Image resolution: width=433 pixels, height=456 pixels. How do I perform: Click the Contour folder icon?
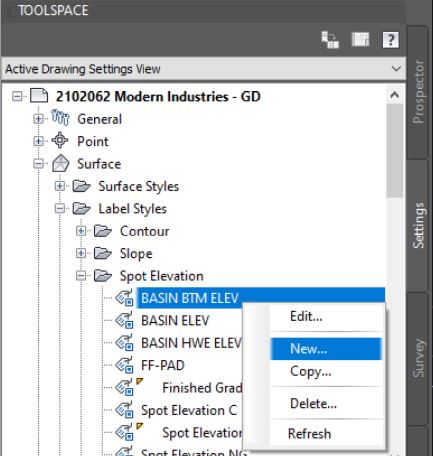103,231
